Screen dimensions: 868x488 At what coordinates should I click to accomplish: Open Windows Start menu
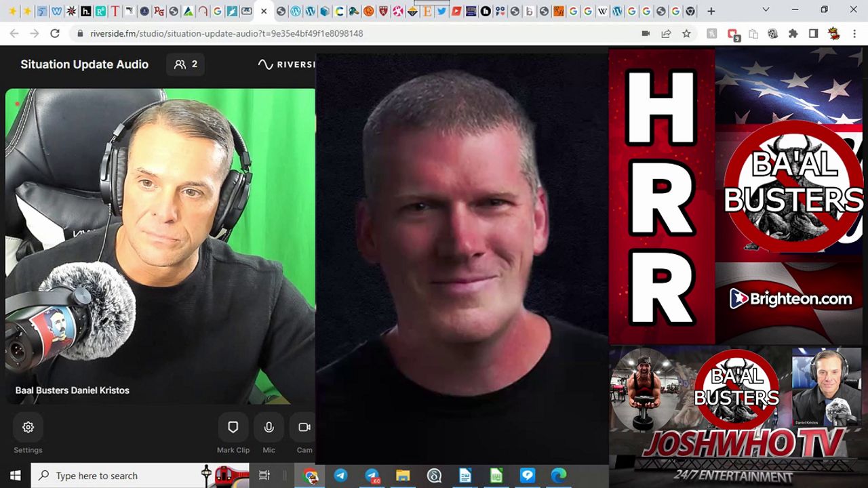pyautogui.click(x=15, y=476)
